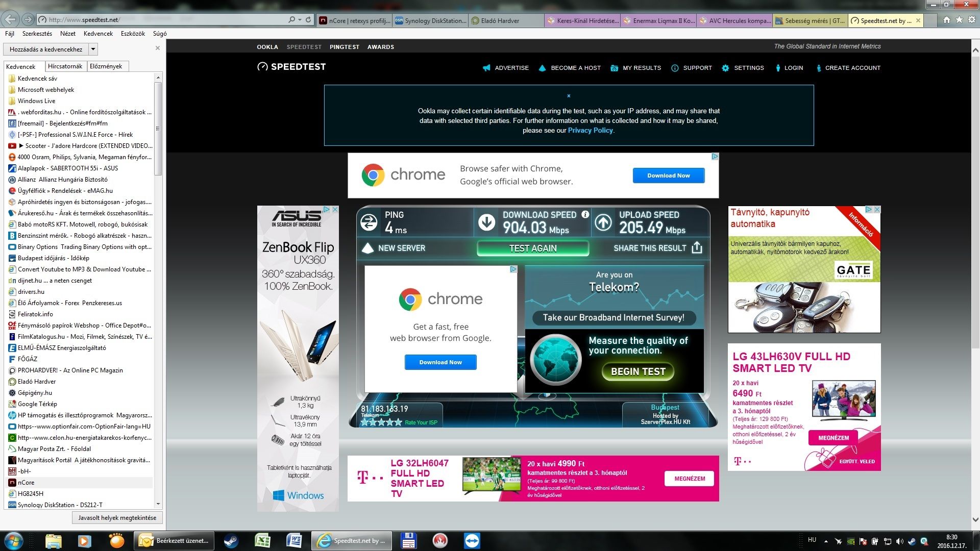The image size is (980, 551).
Task: Show hidden tray icons arrow
Action: click(826, 541)
